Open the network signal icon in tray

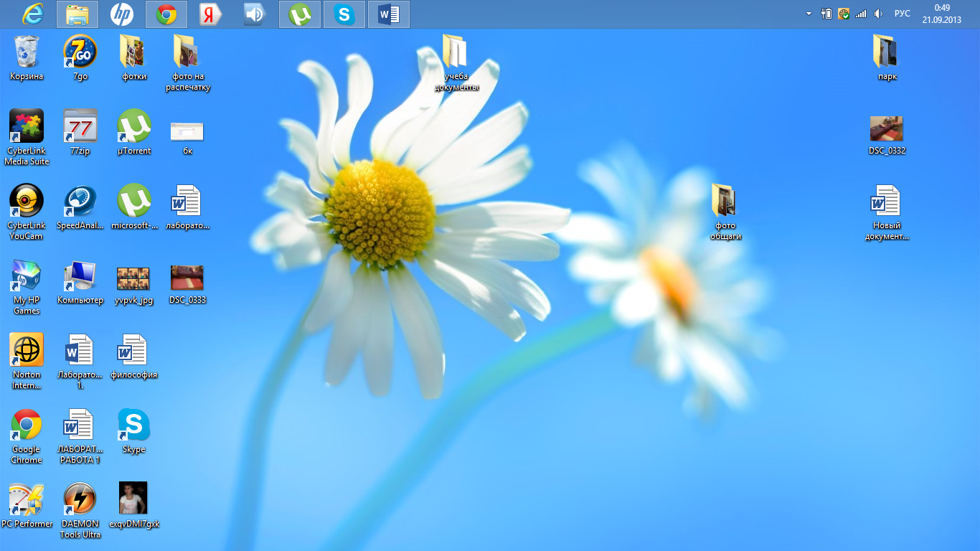(x=861, y=14)
